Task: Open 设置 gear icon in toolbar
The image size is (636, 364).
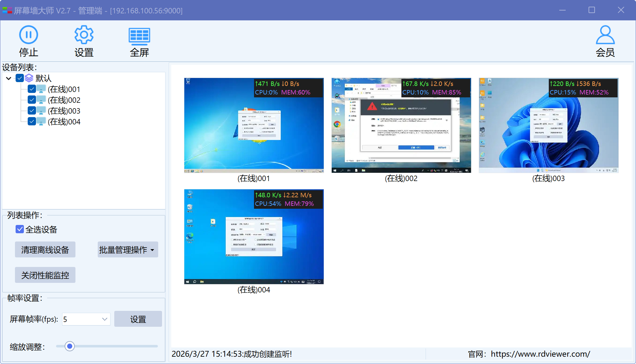Action: point(84,35)
